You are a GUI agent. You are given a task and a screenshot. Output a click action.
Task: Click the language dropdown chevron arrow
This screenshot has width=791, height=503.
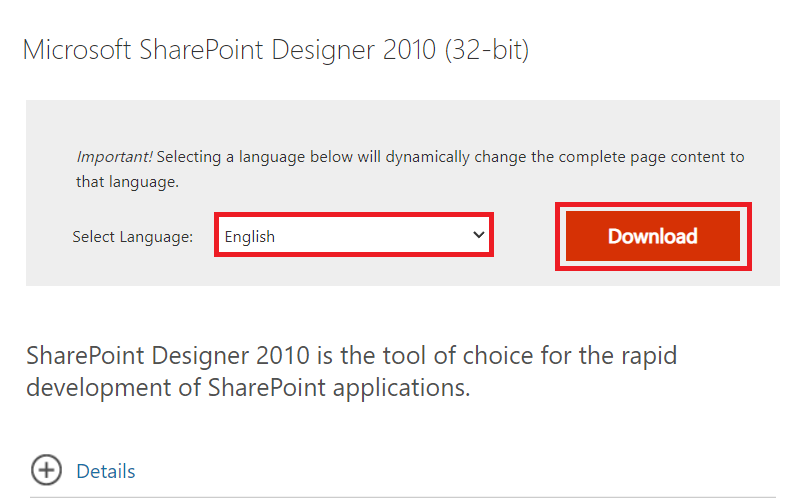[x=478, y=235]
